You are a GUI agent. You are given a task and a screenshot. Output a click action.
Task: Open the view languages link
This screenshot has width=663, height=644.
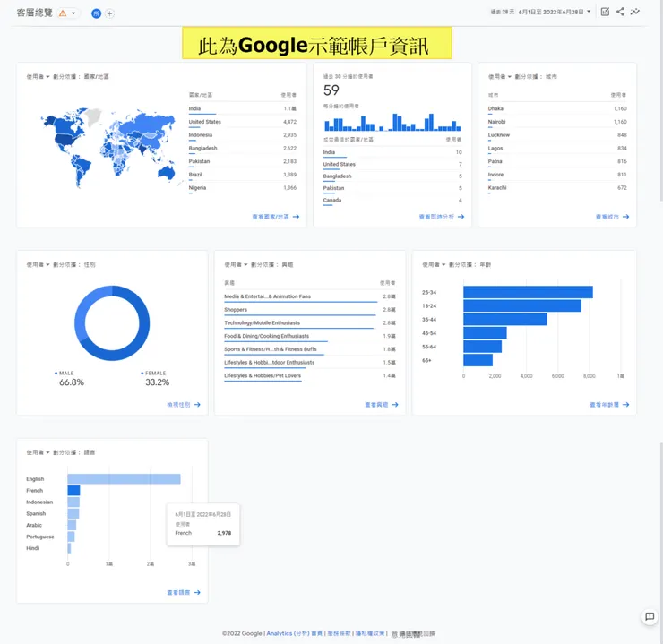pyautogui.click(x=184, y=593)
